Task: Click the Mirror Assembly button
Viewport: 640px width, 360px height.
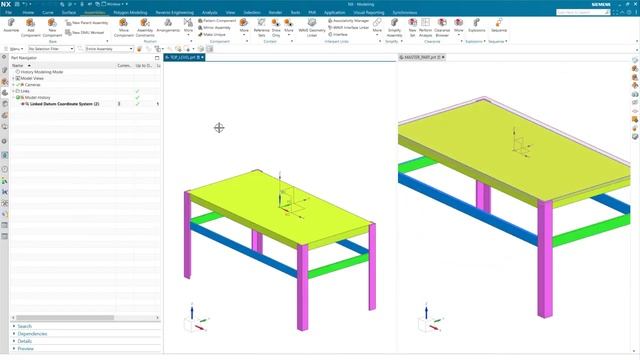Action: tap(214, 27)
